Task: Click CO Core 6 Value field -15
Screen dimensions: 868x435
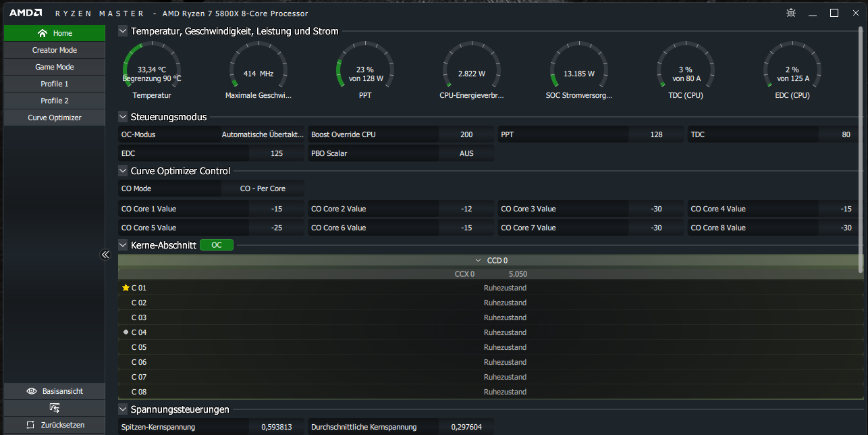Action: (466, 228)
